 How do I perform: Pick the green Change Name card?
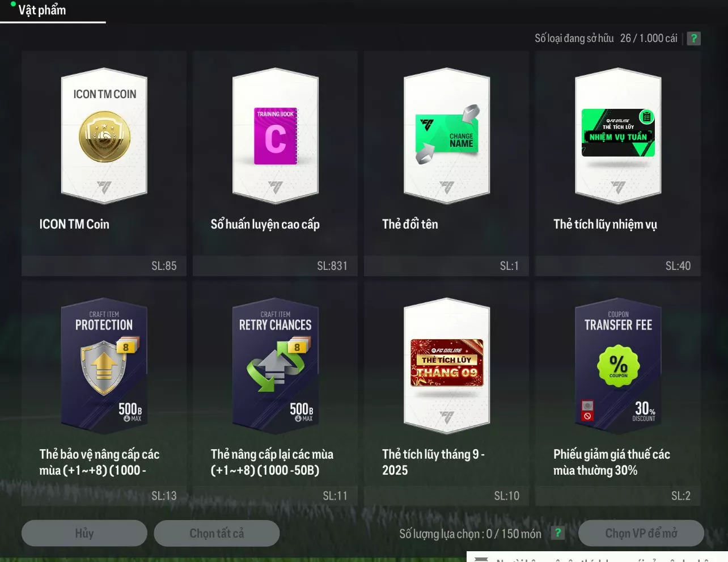tap(447, 137)
